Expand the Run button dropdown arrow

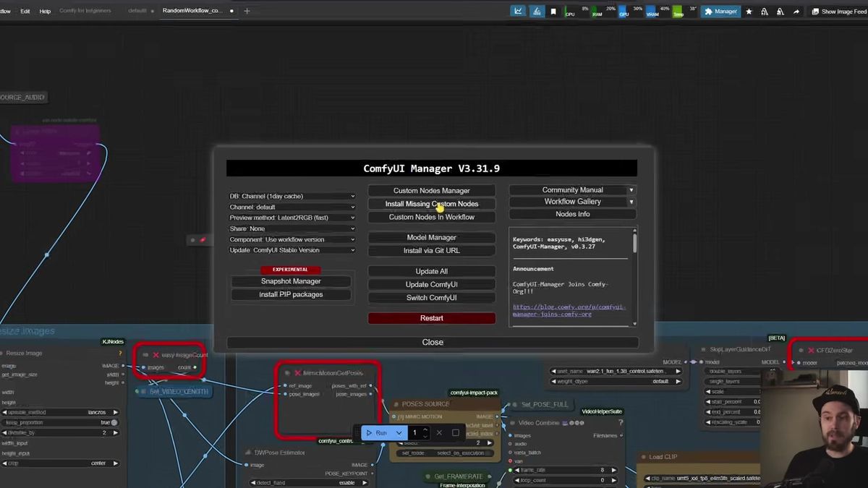tap(399, 433)
